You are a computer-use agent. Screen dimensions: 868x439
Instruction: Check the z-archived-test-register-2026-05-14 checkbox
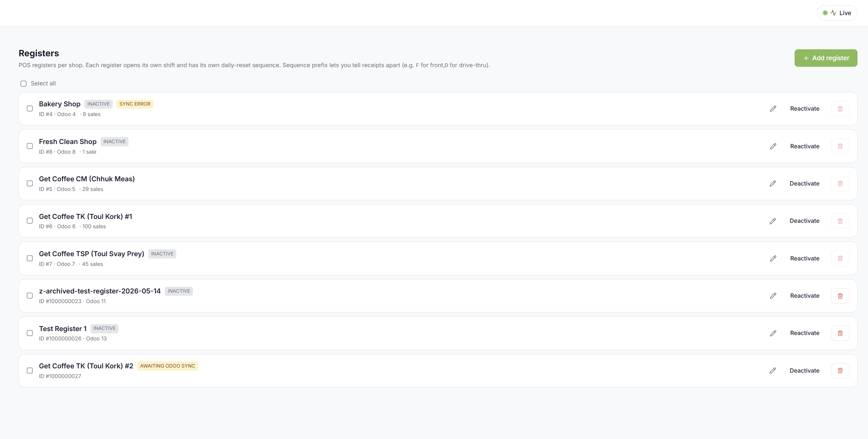click(x=30, y=296)
